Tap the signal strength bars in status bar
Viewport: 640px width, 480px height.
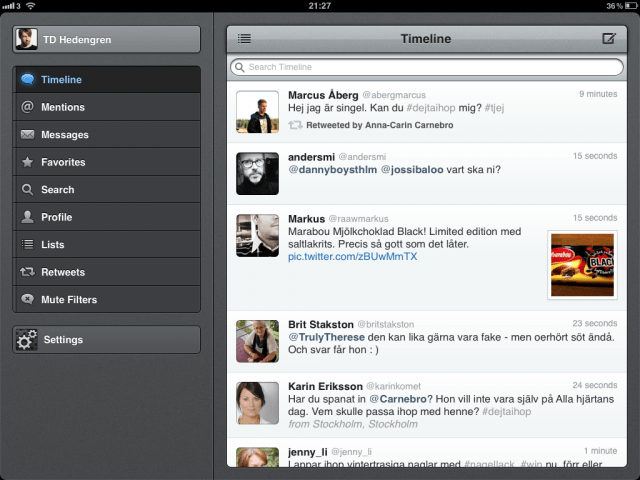[8, 6]
